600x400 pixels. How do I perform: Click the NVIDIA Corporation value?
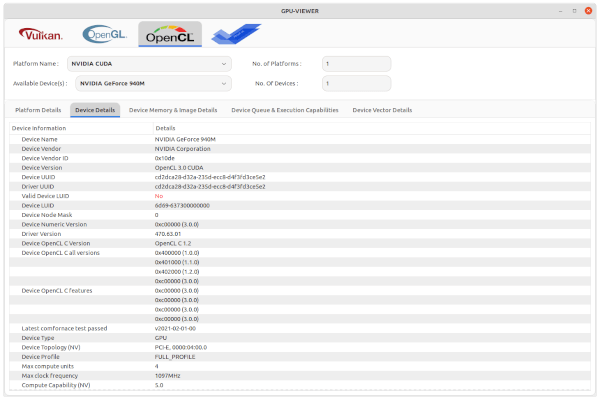tap(183, 149)
